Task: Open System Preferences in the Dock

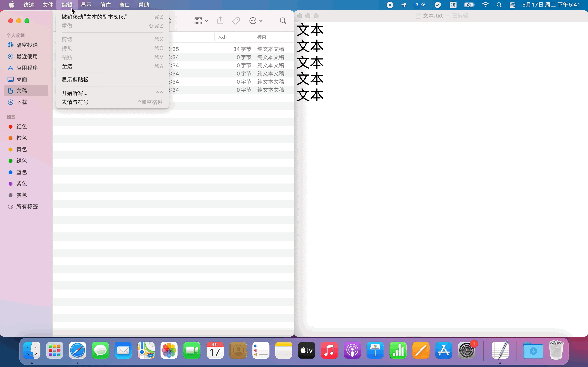Action: pos(467,350)
